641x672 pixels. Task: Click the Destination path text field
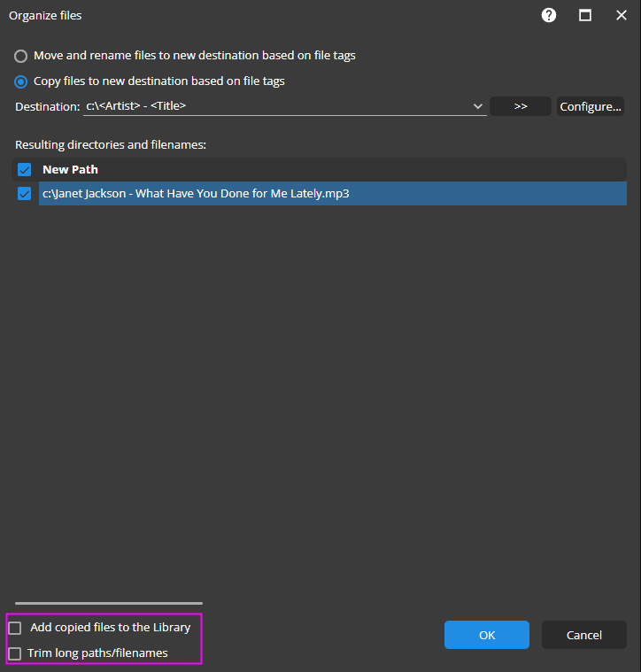coord(274,106)
